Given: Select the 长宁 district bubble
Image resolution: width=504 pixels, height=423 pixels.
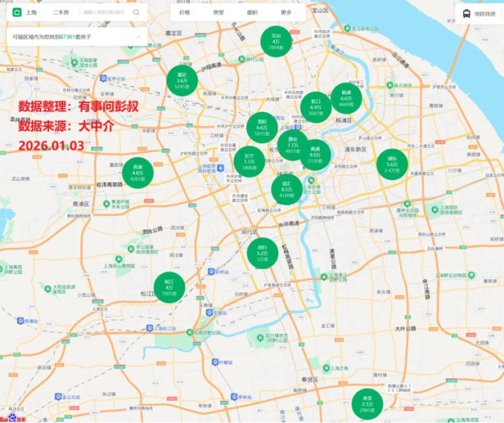Looking at the screenshot, I should pyautogui.click(x=249, y=162).
